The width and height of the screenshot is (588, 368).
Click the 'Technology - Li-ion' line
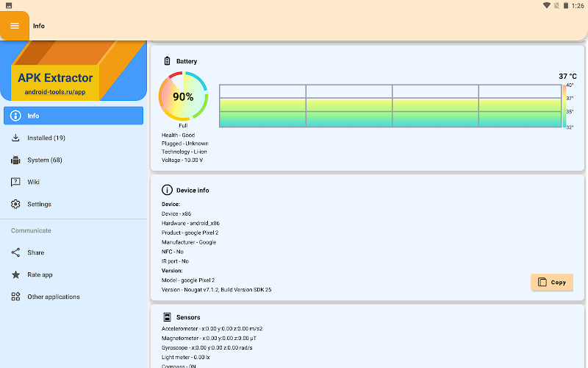point(184,152)
